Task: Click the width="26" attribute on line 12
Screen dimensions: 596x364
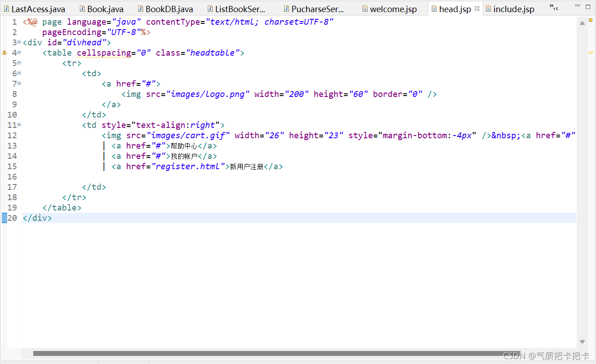Action: point(259,136)
